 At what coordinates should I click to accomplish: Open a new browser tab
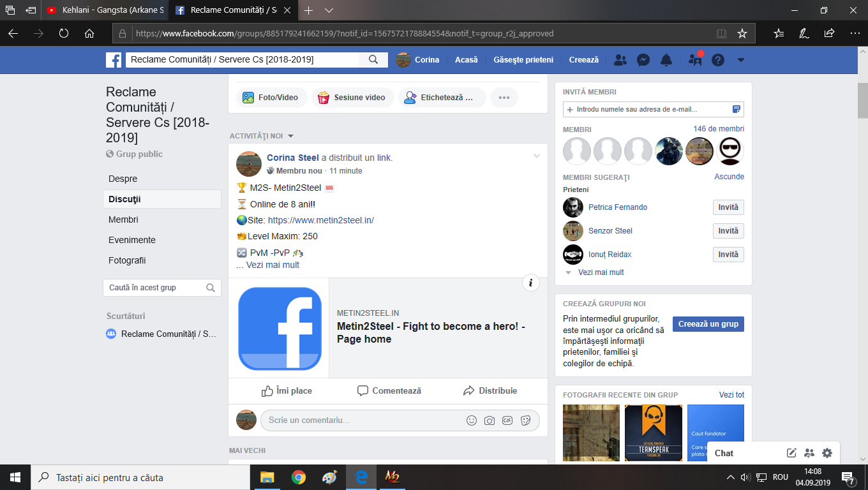click(309, 10)
